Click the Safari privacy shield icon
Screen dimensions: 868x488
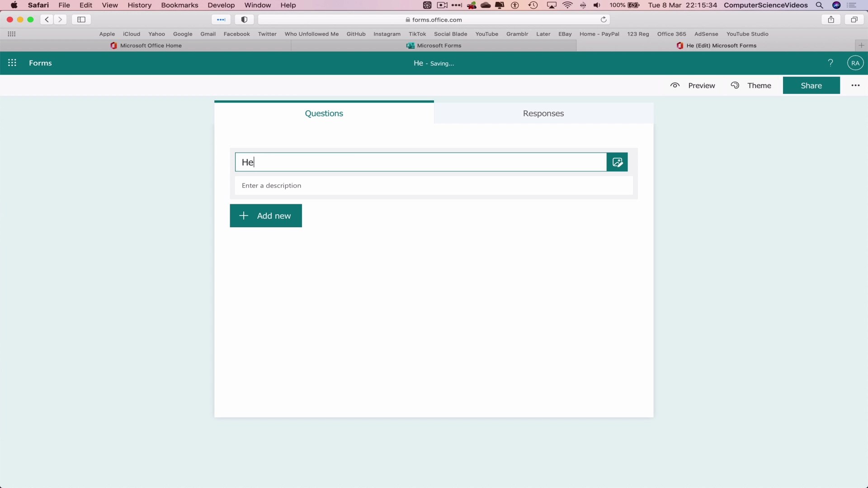pos(244,19)
